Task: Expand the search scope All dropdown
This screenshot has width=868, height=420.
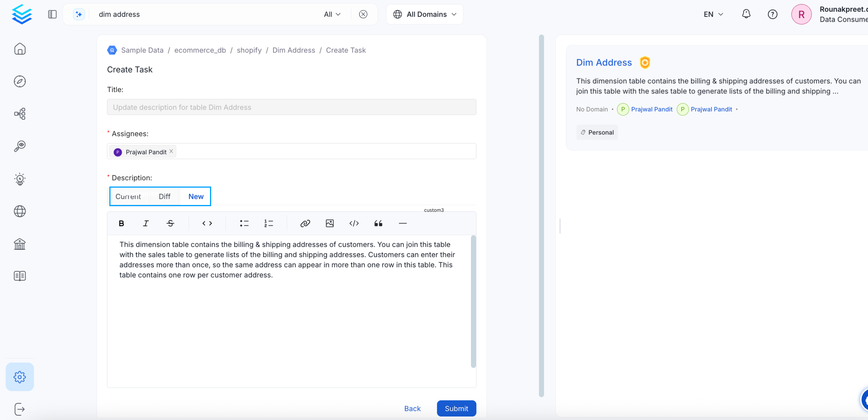Action: coord(332,14)
